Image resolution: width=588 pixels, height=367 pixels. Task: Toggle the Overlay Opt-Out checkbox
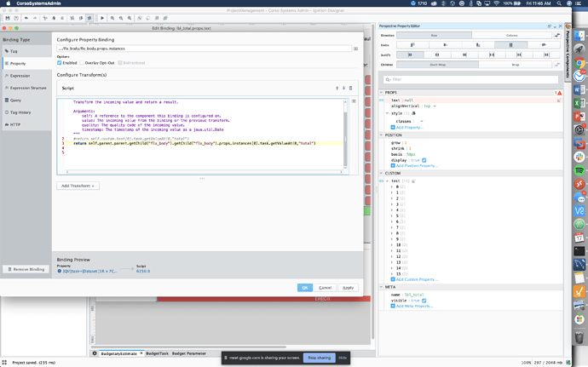click(x=81, y=63)
